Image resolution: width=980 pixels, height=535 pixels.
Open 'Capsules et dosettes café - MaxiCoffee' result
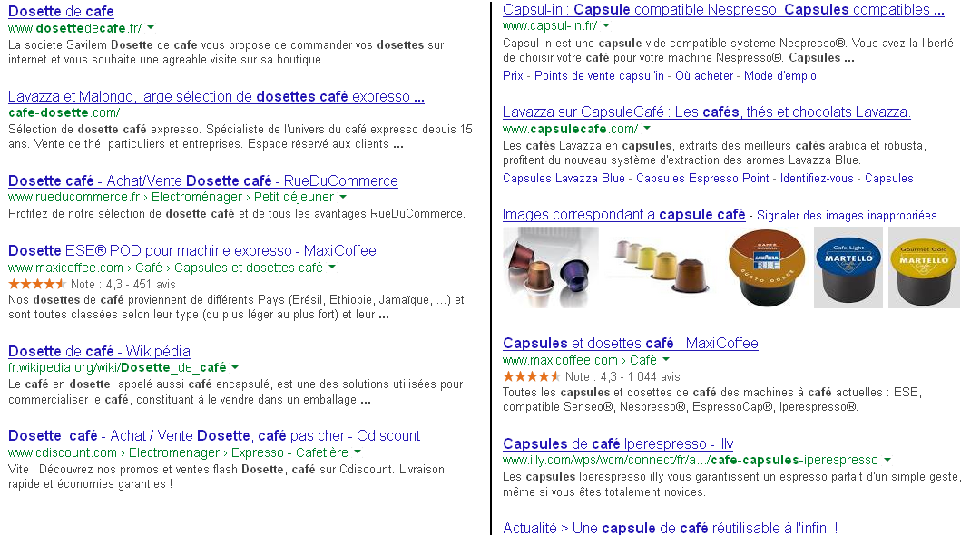(x=630, y=344)
